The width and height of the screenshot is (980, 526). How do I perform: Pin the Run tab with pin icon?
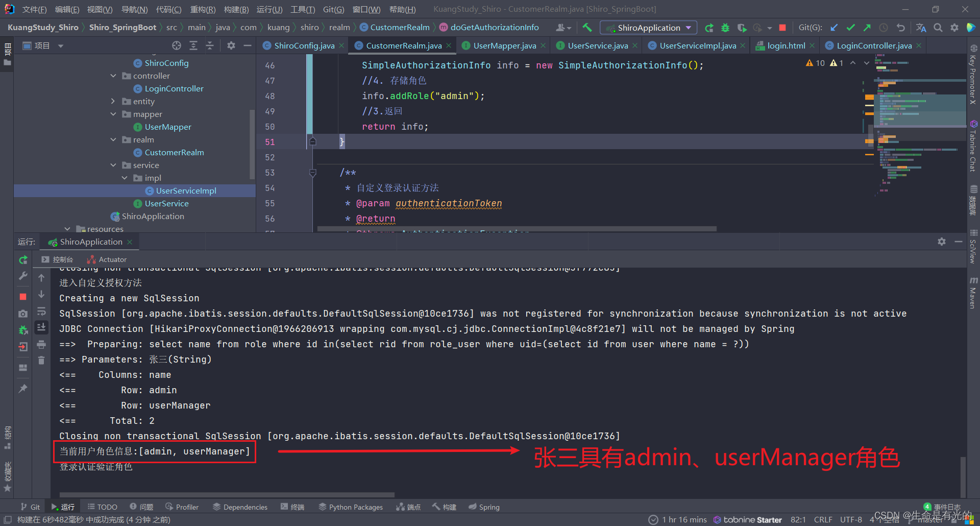[23, 389]
